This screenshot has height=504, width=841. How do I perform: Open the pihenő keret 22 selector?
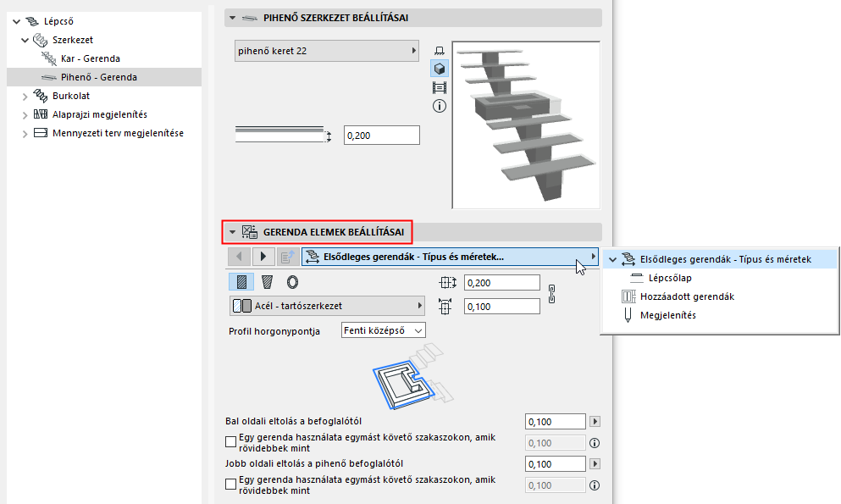tap(327, 51)
